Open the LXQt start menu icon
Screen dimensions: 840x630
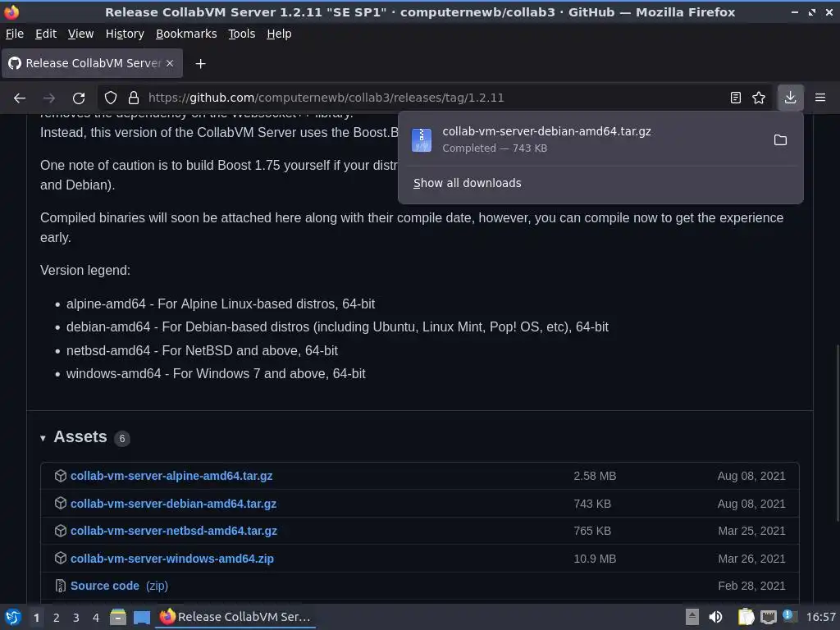click(13, 617)
